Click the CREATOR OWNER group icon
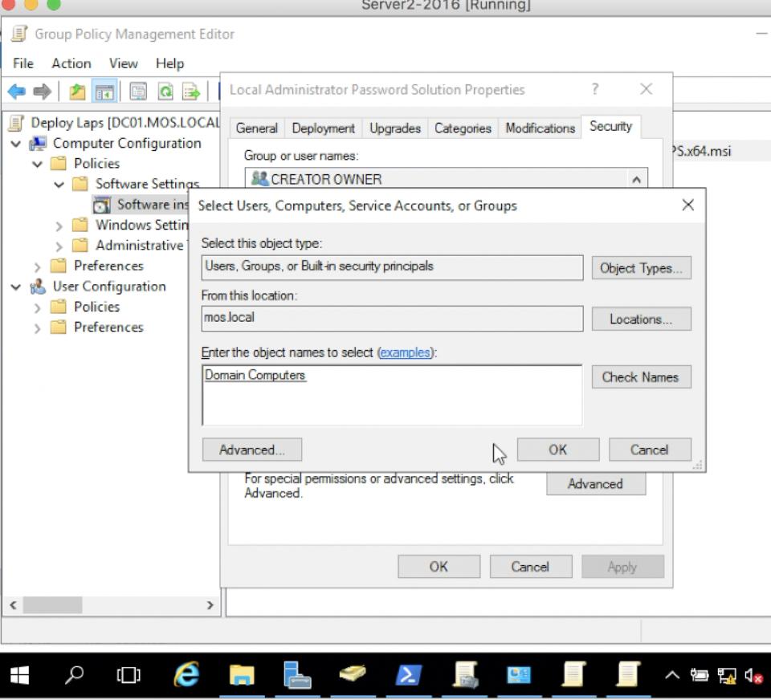This screenshot has width=771, height=700. click(x=259, y=178)
